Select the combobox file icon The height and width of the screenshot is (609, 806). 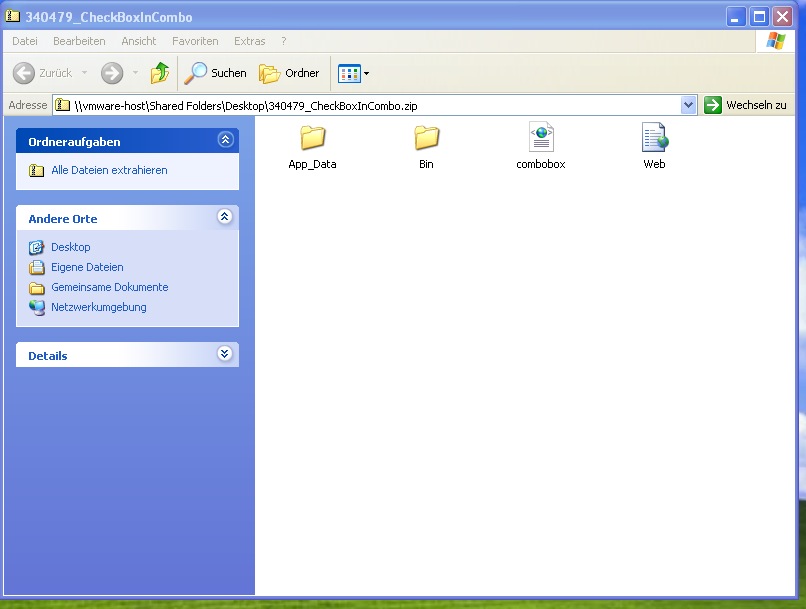pyautogui.click(x=541, y=137)
